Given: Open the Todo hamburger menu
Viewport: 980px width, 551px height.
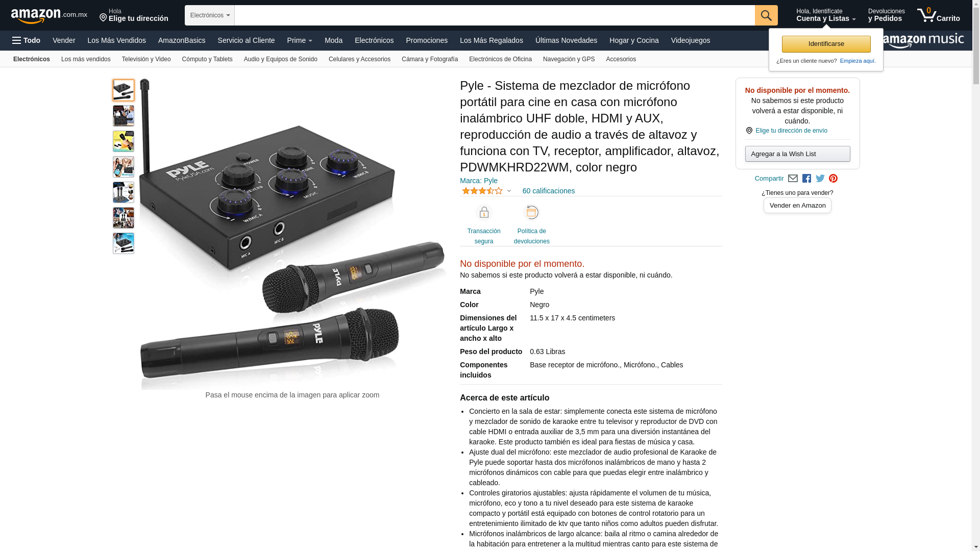Looking at the screenshot, I should point(26,40).
